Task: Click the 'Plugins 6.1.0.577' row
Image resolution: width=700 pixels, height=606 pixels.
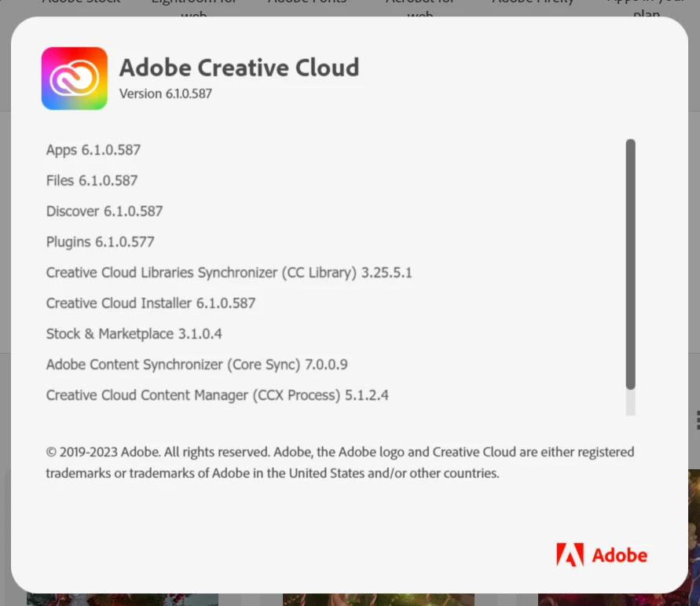Action: (100, 242)
